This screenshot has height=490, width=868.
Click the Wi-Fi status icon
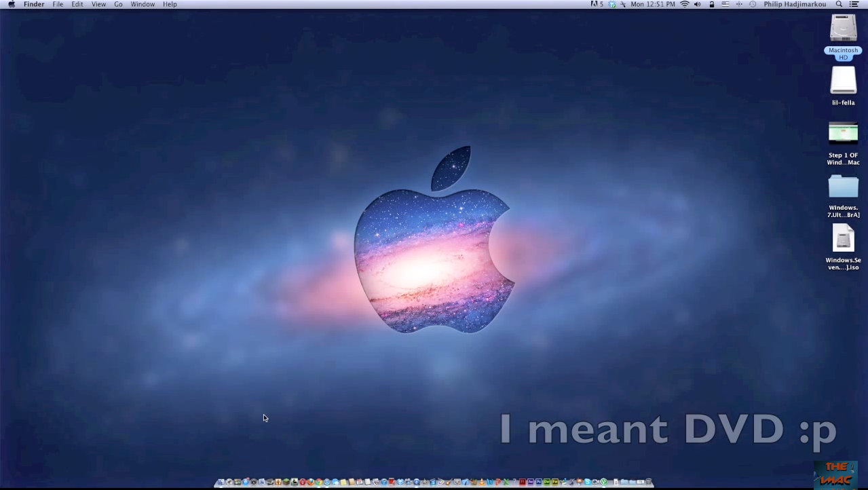[685, 4]
